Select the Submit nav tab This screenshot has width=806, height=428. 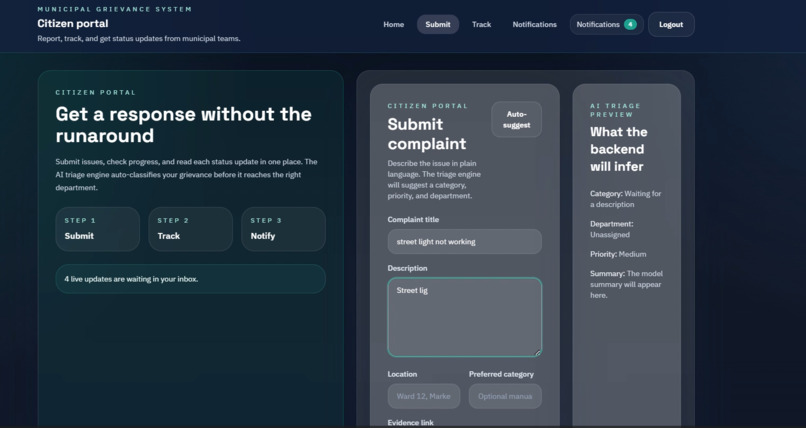pos(437,24)
